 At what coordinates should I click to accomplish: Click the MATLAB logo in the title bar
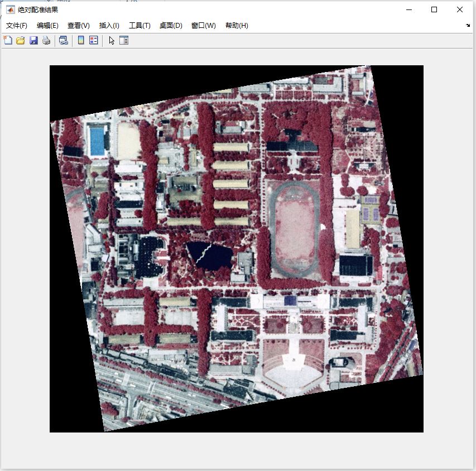coord(10,9)
